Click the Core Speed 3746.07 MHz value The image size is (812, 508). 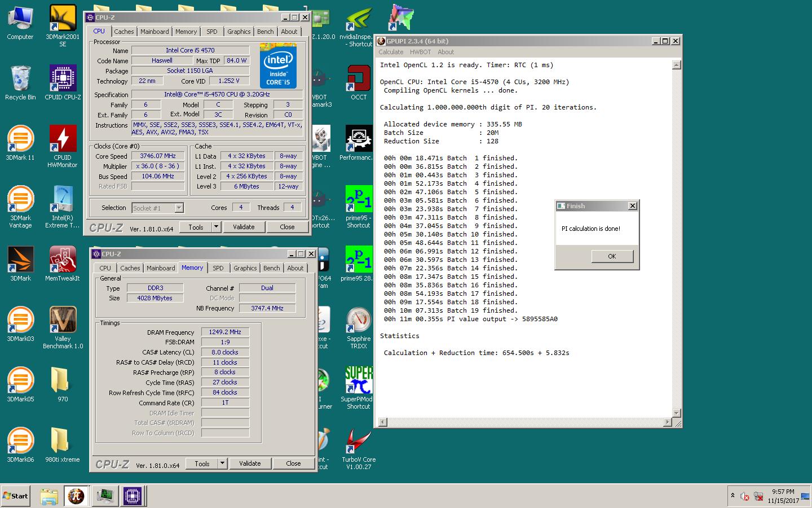tap(158, 156)
